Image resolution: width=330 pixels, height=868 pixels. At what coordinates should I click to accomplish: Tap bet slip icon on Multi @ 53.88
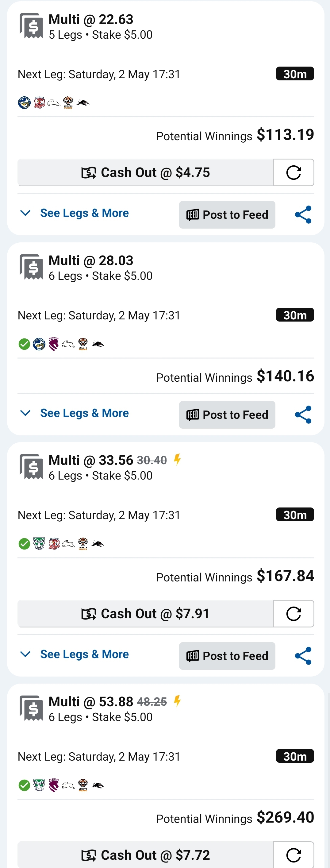tap(31, 708)
